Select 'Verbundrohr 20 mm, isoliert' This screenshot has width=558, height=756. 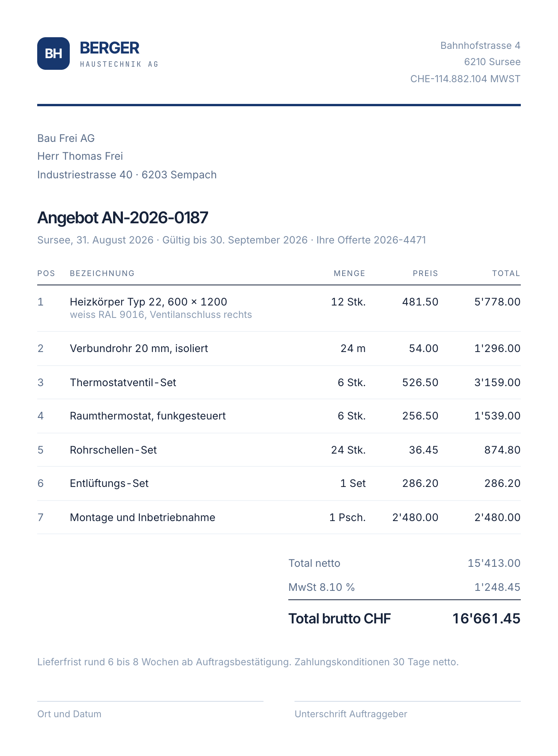click(x=139, y=349)
